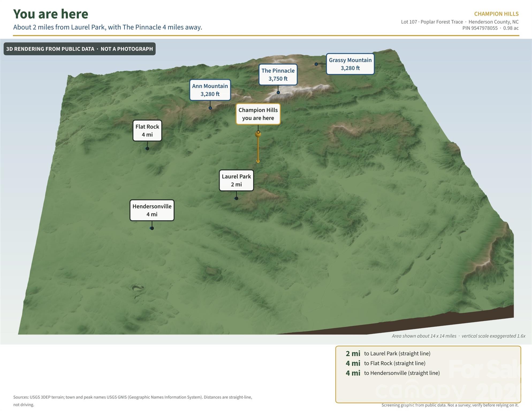This screenshot has height=411, width=532.
Task: Select the Hendersonville 4 mi label
Action: pos(152,210)
